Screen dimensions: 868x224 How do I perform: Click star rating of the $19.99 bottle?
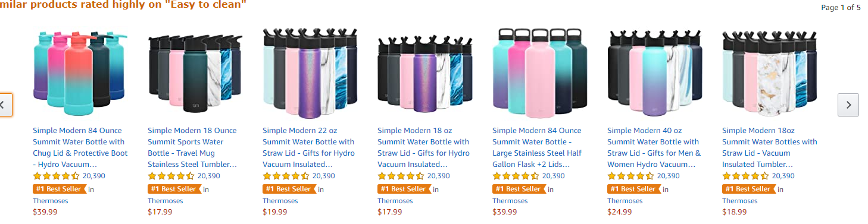(x=286, y=176)
